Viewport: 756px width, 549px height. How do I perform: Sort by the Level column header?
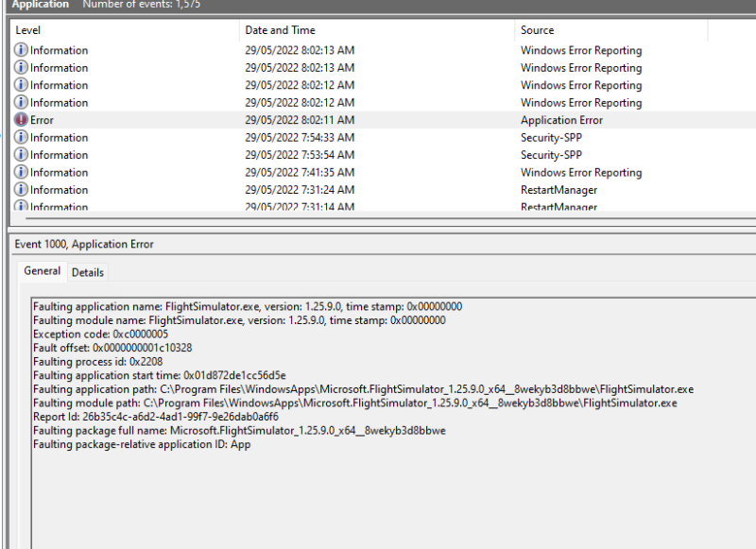coord(125,30)
